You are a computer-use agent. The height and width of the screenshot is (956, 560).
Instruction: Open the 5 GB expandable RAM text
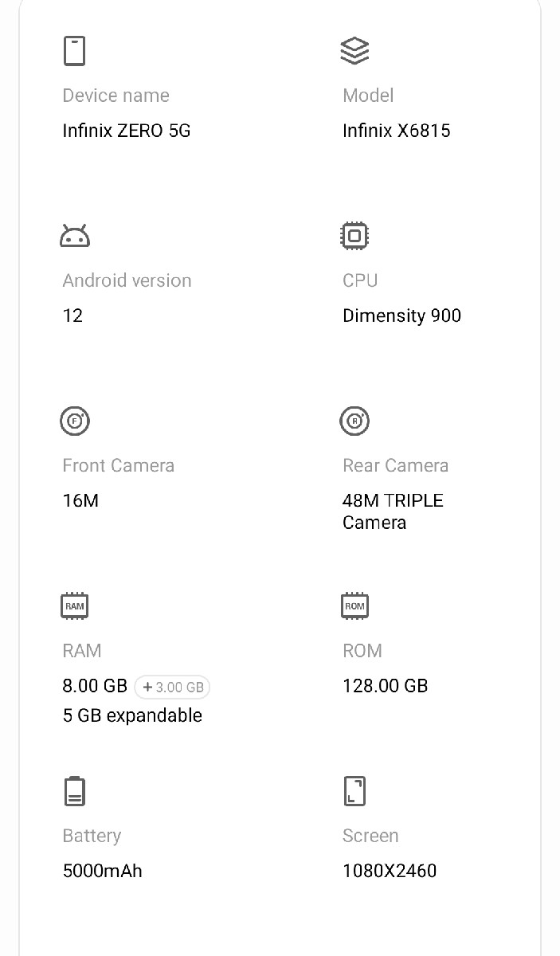132,715
